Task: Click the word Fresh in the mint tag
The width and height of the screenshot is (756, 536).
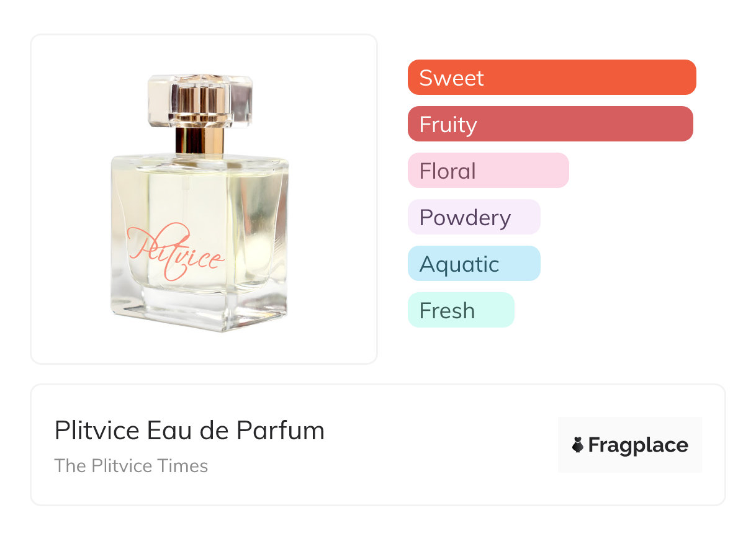Action: (447, 310)
